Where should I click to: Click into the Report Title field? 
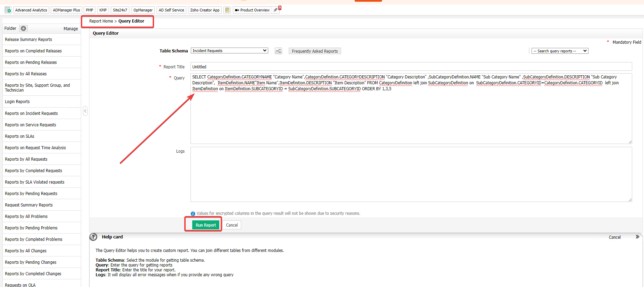[411, 67]
